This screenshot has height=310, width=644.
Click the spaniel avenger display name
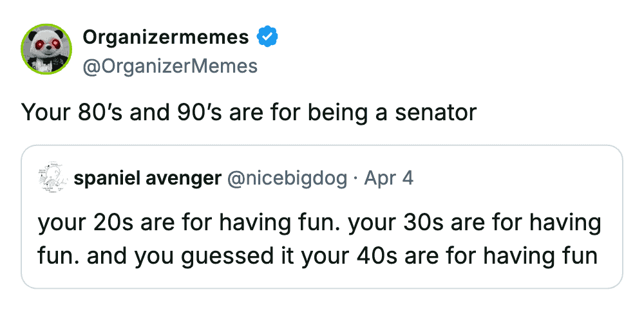point(147,178)
